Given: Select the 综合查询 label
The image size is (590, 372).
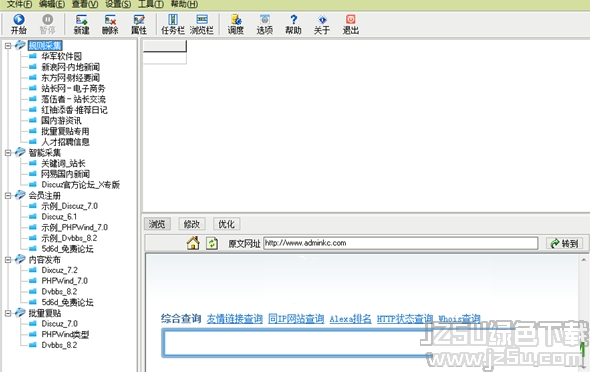Looking at the screenshot, I should pos(181,319).
